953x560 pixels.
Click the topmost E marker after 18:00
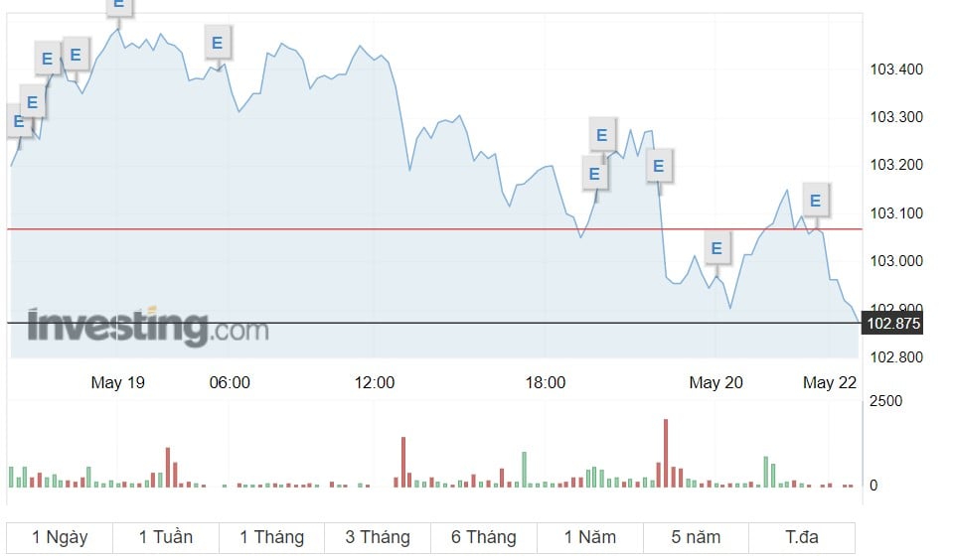pyautogui.click(x=601, y=135)
